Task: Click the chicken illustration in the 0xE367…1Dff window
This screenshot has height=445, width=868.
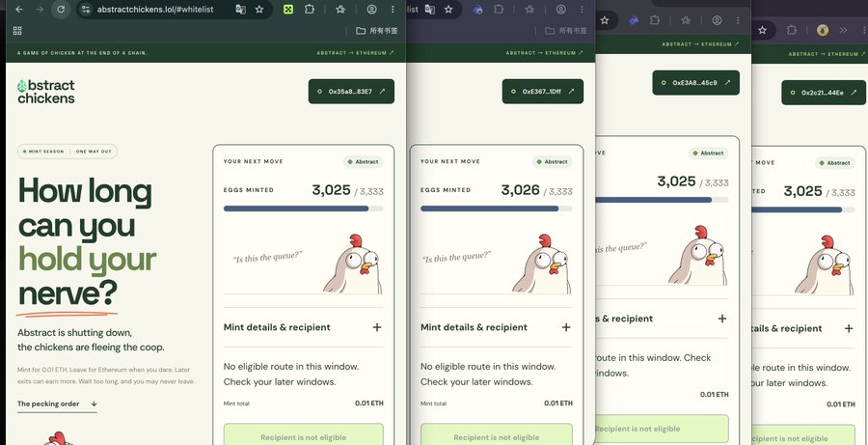Action: coord(542,264)
